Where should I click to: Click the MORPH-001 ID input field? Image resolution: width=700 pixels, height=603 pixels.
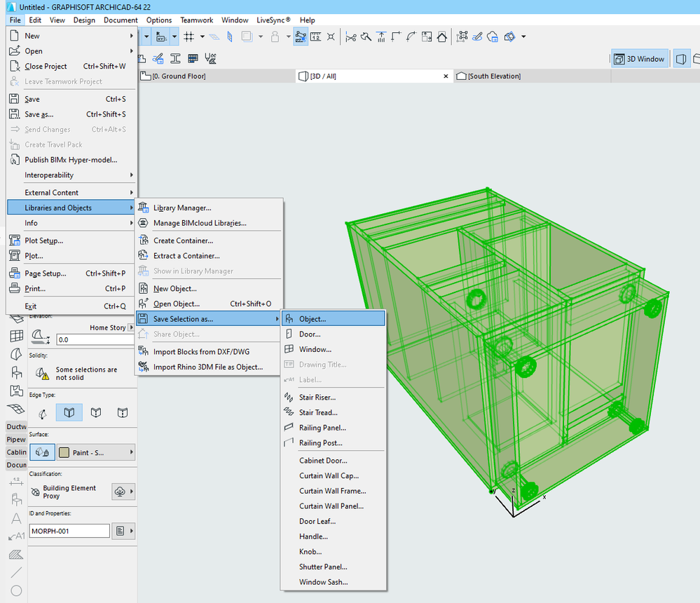pos(69,531)
